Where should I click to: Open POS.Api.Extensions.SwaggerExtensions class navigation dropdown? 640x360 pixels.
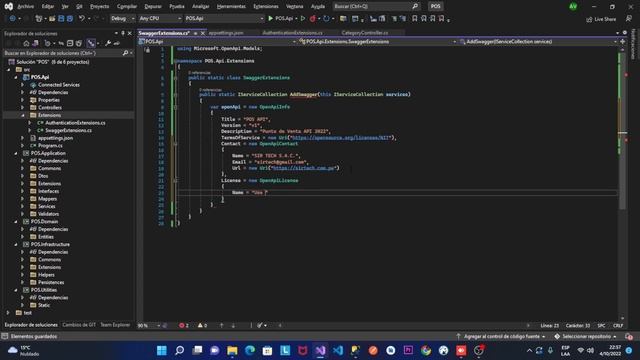tap(378, 42)
